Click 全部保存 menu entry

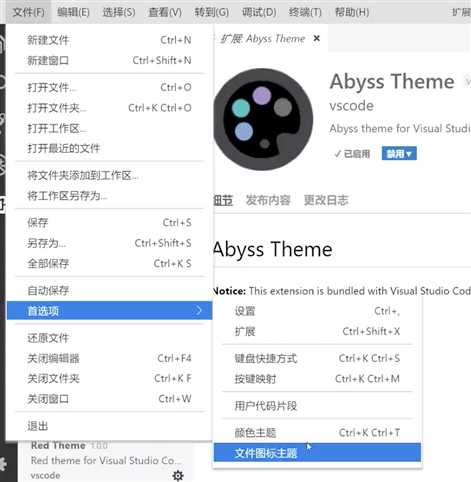coord(109,263)
